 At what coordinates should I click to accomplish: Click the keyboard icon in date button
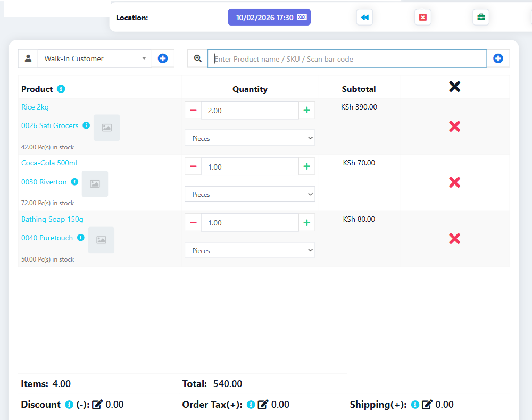click(302, 17)
